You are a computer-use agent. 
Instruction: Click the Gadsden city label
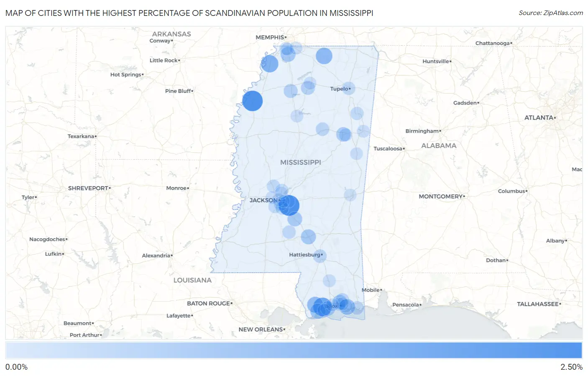[465, 103]
